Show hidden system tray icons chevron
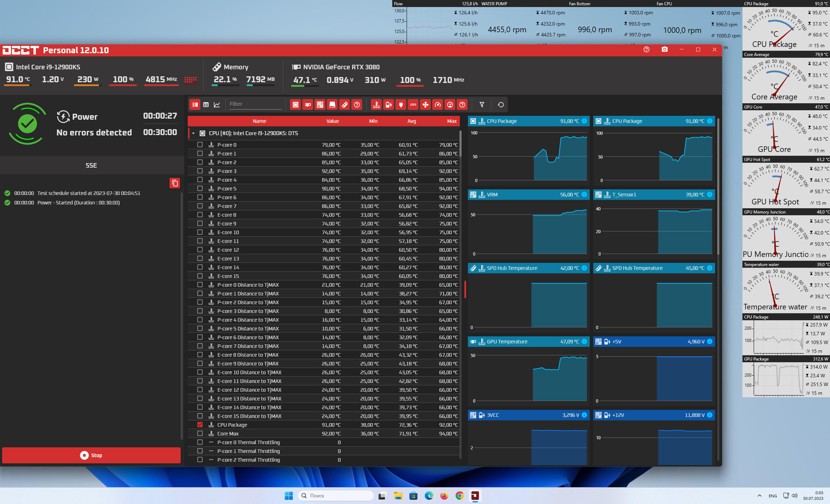The width and height of the screenshot is (830, 504). [x=759, y=496]
